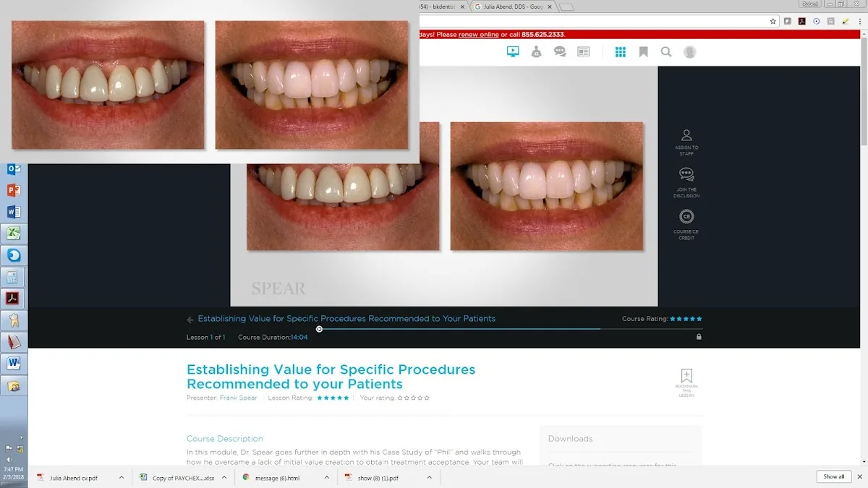Open the apps grid in the top navigation

click(x=620, y=51)
